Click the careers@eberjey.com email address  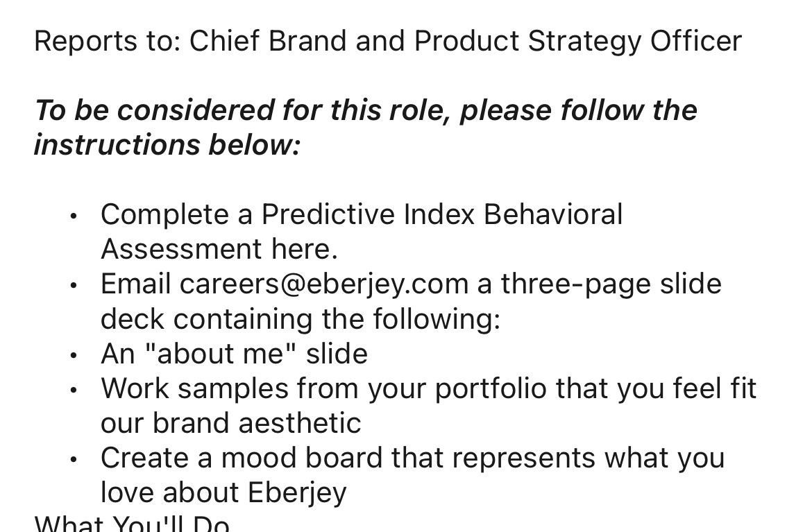tap(323, 284)
